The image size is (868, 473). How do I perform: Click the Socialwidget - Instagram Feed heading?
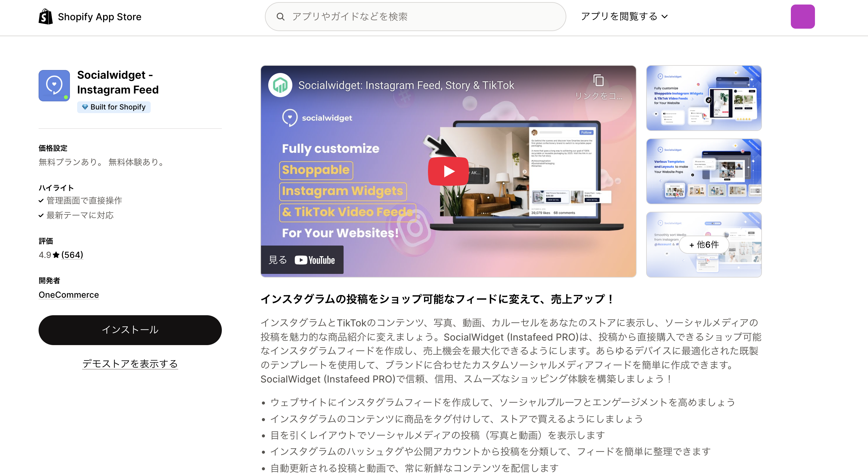118,82
